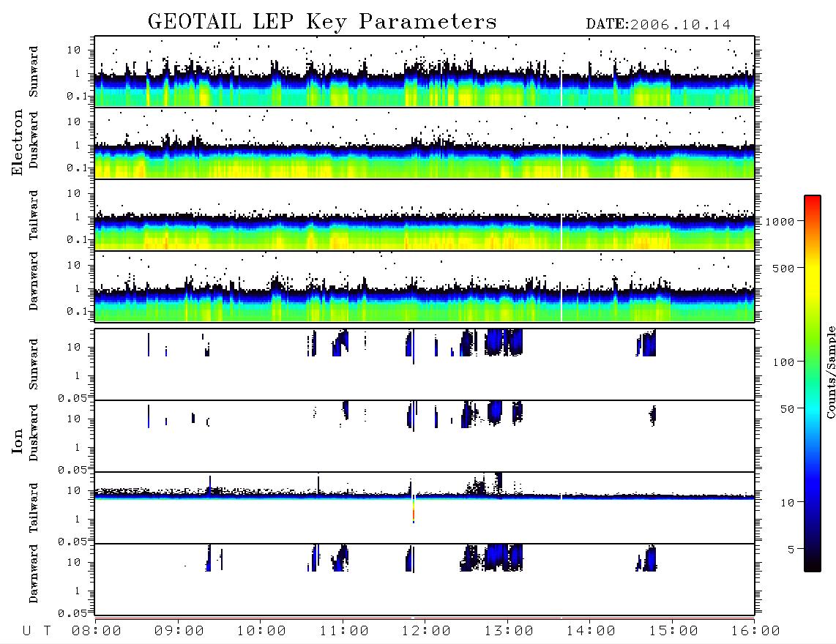This screenshot has width=836, height=644.
Task: Click the Electron Dawnward spectrogram panel
Action: [425, 286]
